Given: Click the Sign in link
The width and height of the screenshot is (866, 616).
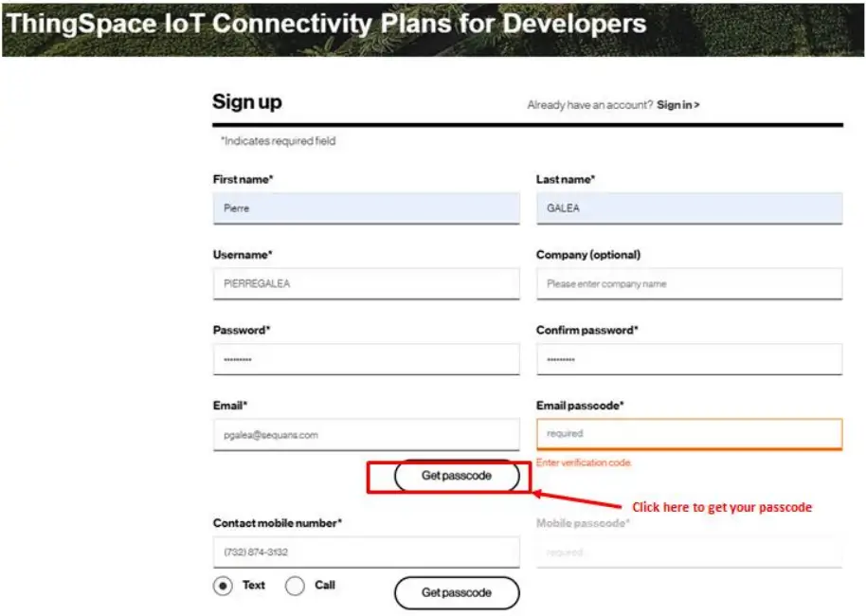Looking at the screenshot, I should coord(678,104).
